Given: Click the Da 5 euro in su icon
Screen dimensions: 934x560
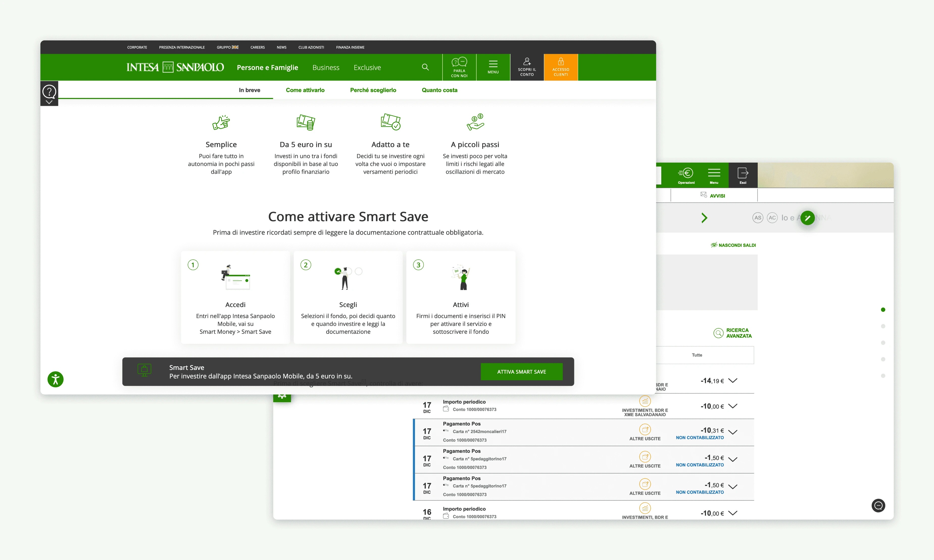Looking at the screenshot, I should coord(306,122).
